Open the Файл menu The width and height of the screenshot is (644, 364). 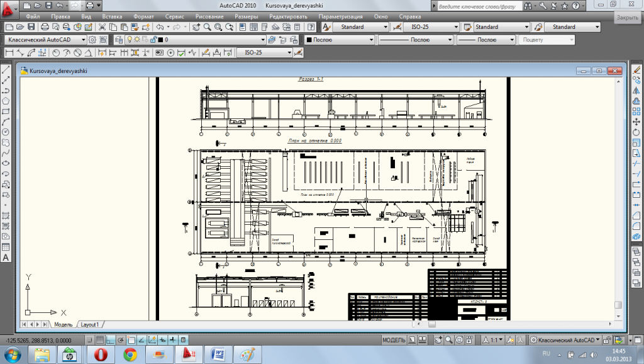[33, 17]
